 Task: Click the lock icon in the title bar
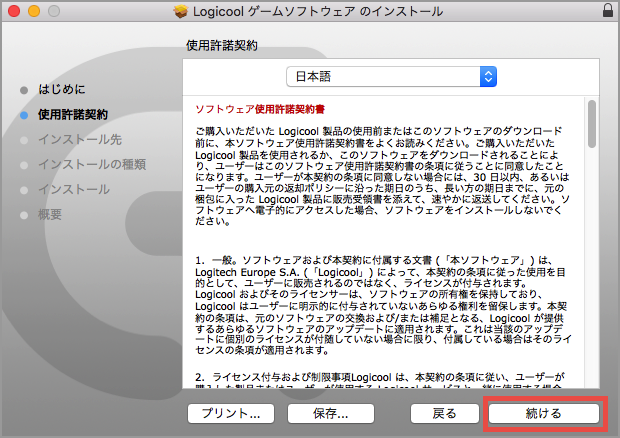tap(608, 10)
